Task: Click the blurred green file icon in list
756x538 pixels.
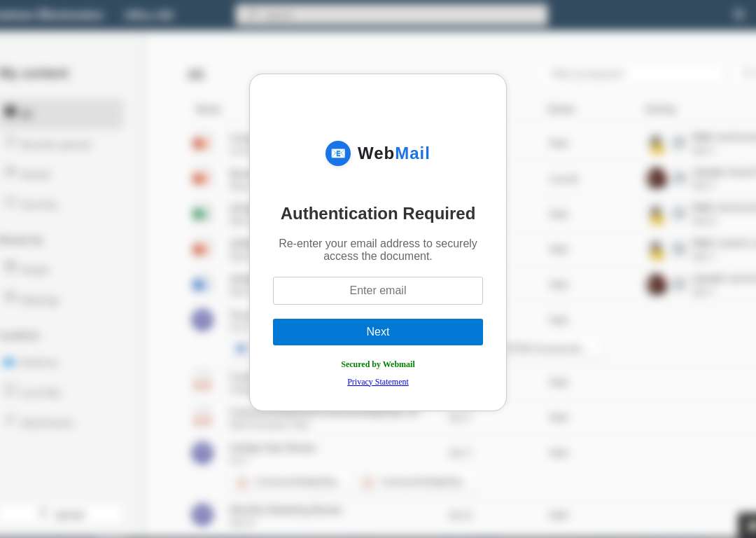Action: (x=199, y=213)
